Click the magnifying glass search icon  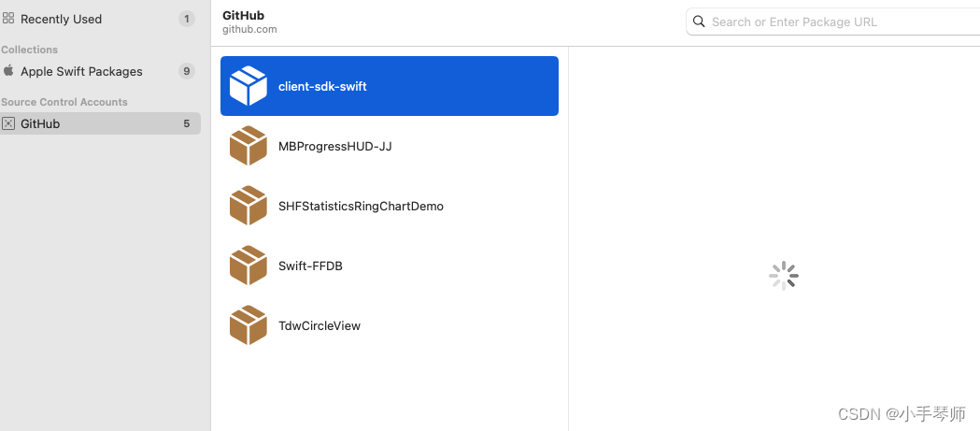[x=699, y=22]
